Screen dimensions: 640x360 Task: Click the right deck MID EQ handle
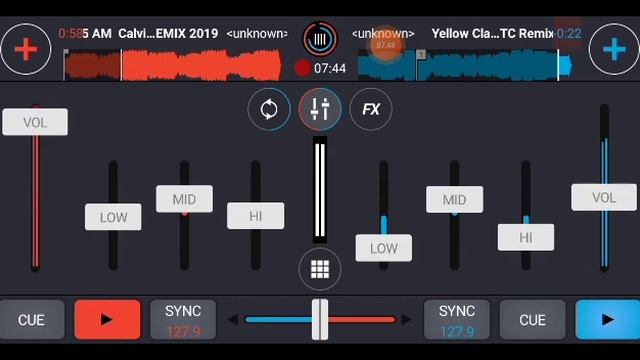pos(455,200)
